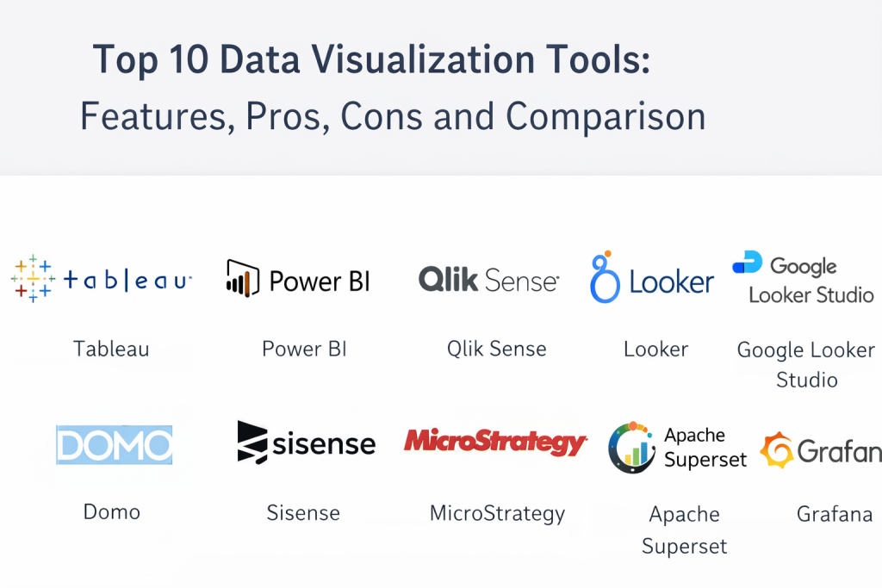This screenshot has height=588, width=882.
Task: Select the MicroStrategy text label
Action: tap(497, 514)
